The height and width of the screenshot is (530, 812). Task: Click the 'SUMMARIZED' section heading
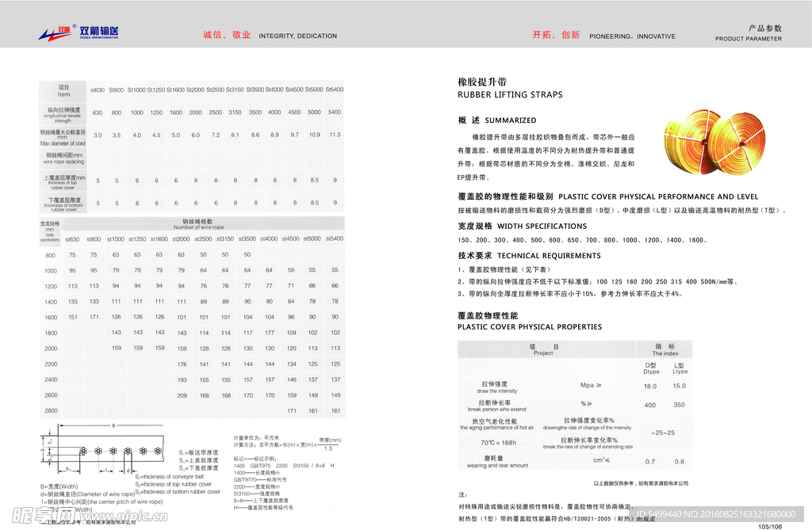tap(511, 120)
